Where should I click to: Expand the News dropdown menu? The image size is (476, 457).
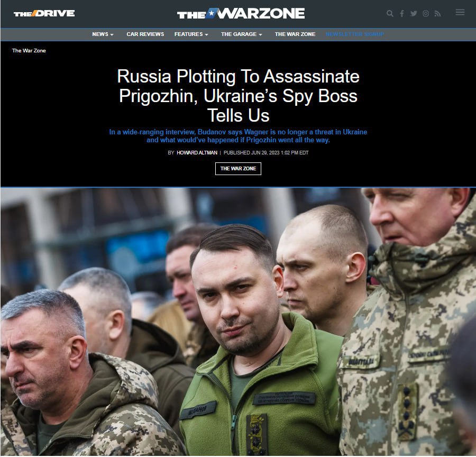(103, 34)
